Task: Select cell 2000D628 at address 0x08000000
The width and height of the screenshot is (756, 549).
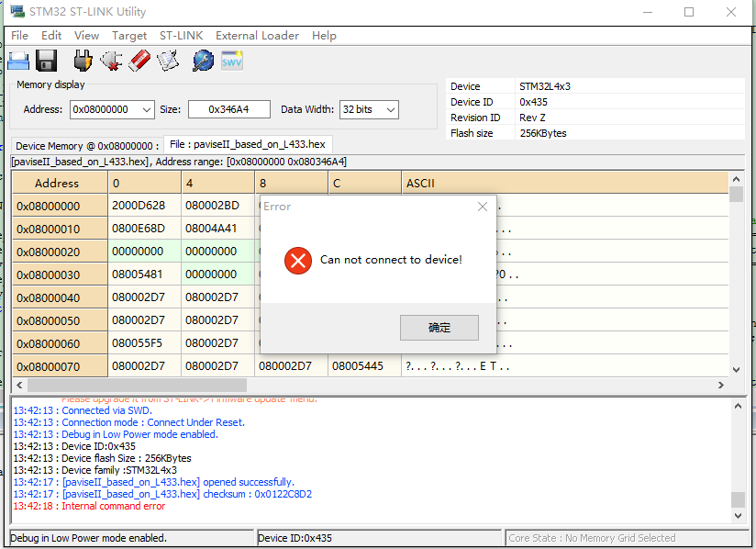Action: point(144,206)
